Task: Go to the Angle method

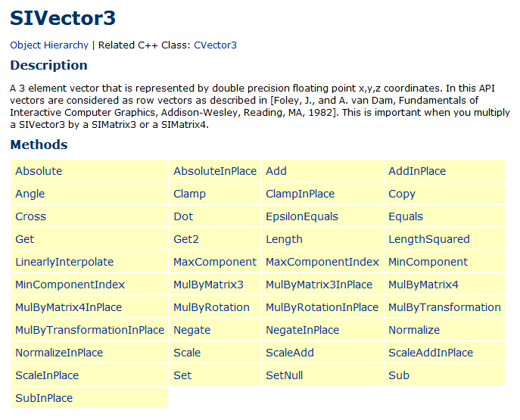Action: coord(30,194)
